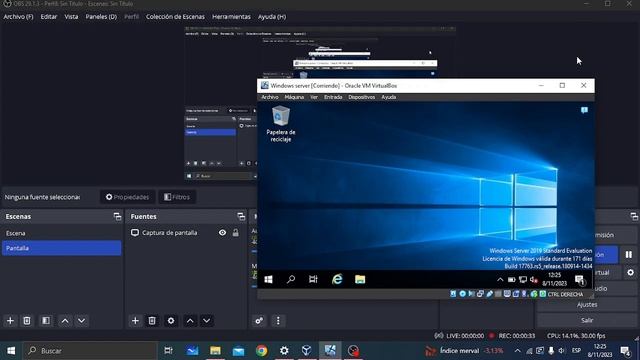Screen dimensions: 640x360
Task: Open the OBS icon on the taskbar
Action: click(353, 351)
